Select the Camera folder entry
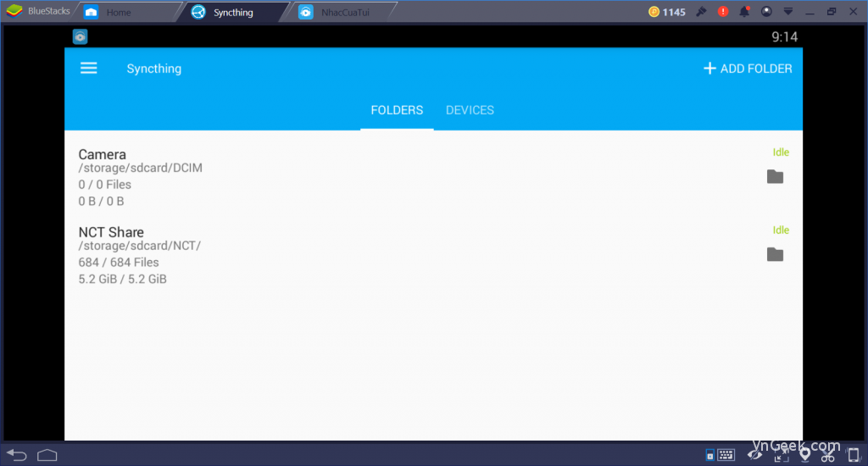868x466 pixels. [x=433, y=177]
